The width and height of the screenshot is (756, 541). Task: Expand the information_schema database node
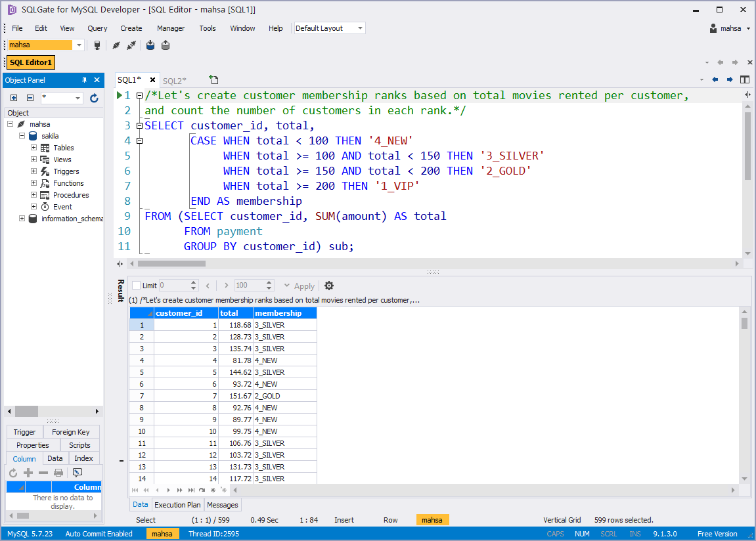21,219
